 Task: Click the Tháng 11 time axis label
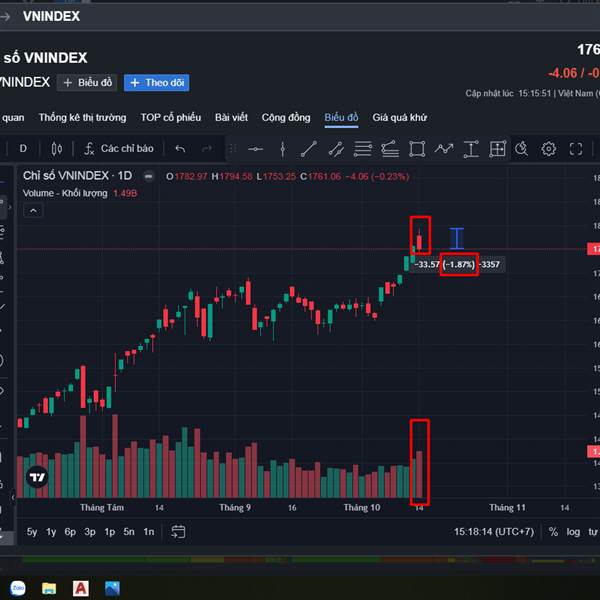pos(507,508)
